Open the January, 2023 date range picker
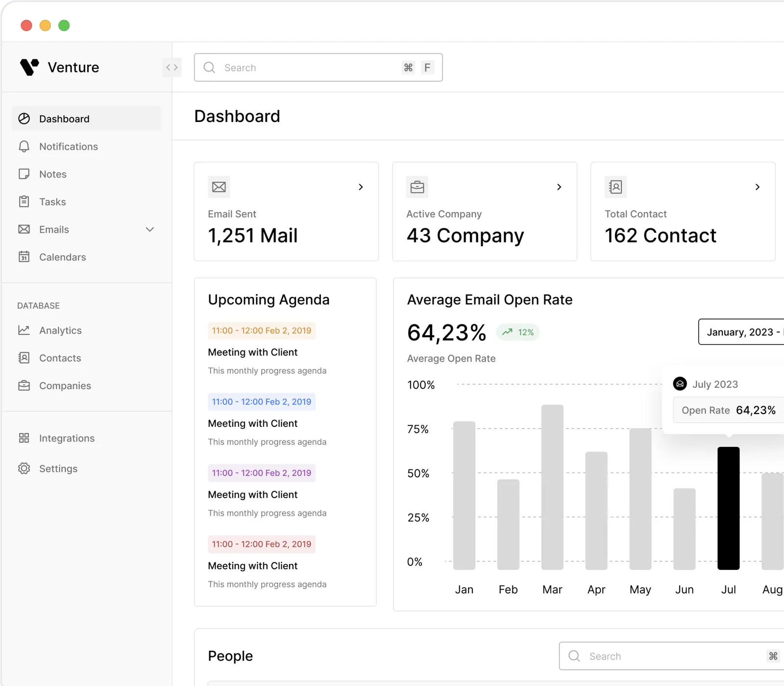This screenshot has height=686, width=784. pyautogui.click(x=741, y=332)
